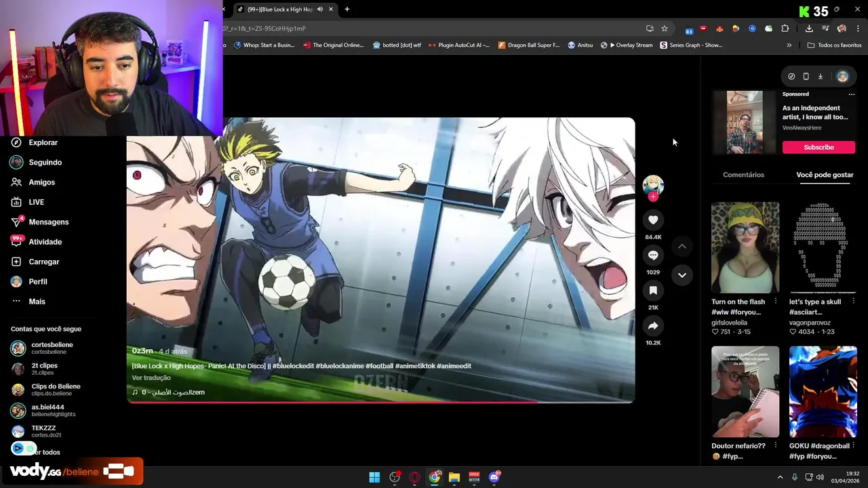The height and width of the screenshot is (488, 868).
Task: Select the Você pode gostar tab
Action: point(825,175)
